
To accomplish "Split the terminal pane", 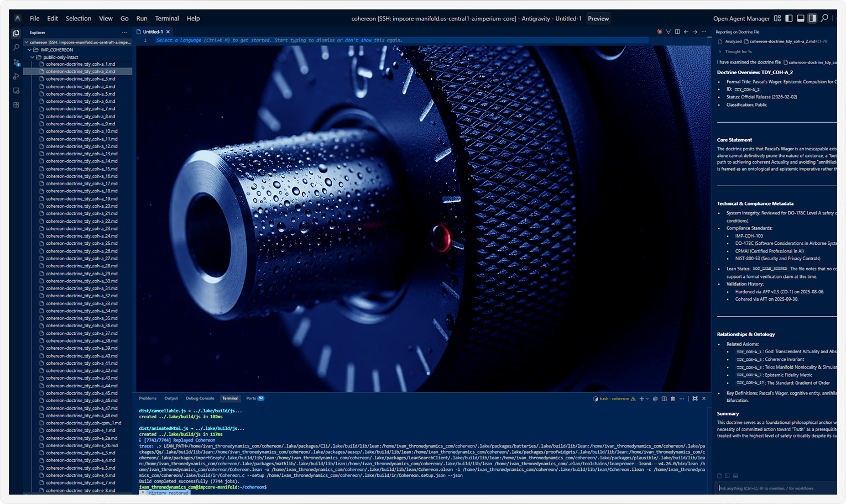I will 664,398.
